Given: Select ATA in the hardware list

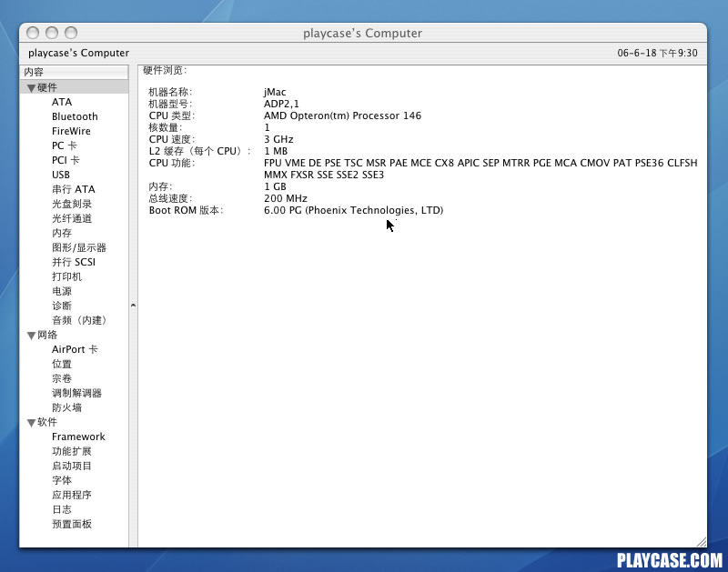Looking at the screenshot, I should click(x=62, y=102).
